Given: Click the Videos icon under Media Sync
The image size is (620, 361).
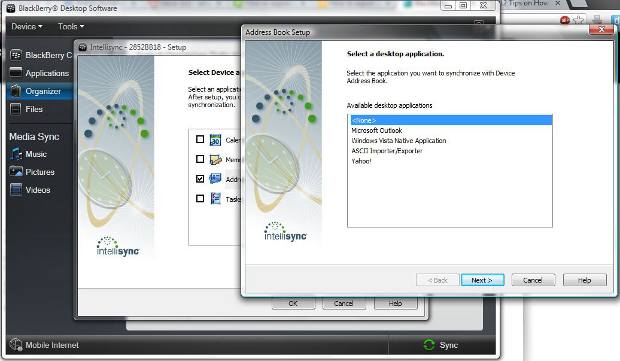Looking at the screenshot, I should point(16,190).
